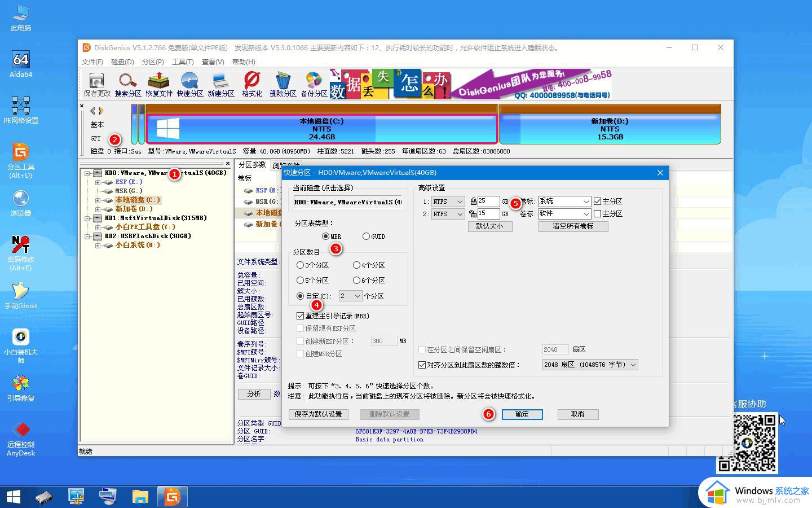Open the 查看(V) menu
The width and height of the screenshot is (812, 508).
pyautogui.click(x=213, y=62)
